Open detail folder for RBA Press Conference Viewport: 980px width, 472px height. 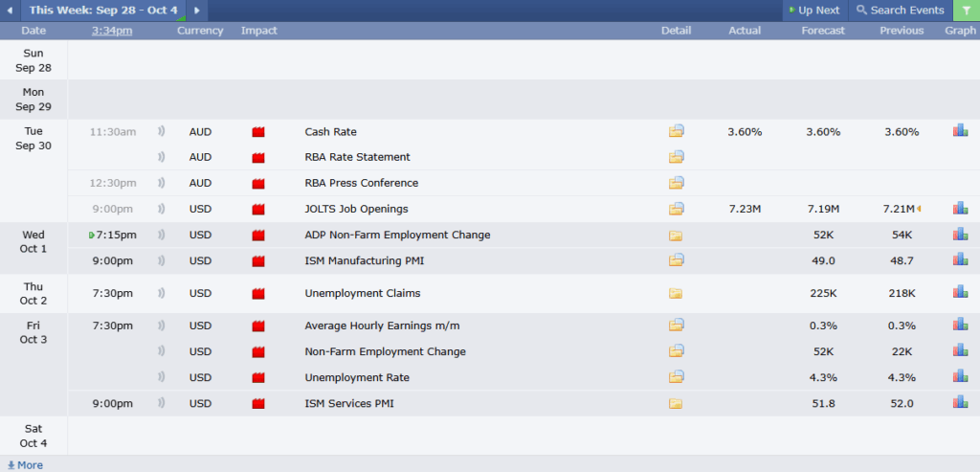pos(677,183)
